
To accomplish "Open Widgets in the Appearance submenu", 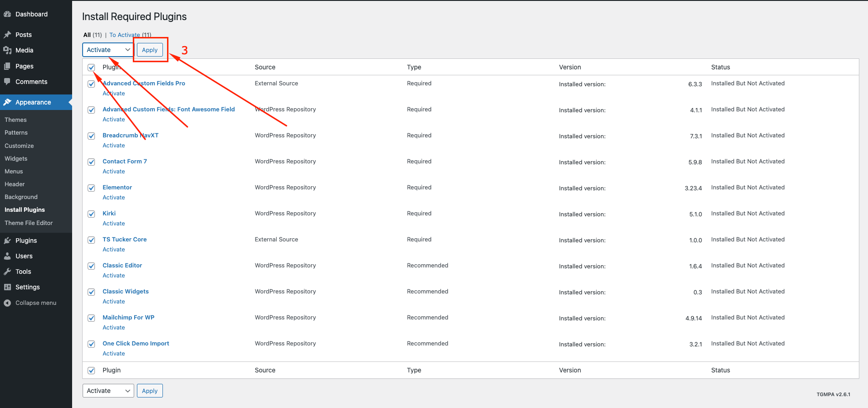I will 16,158.
